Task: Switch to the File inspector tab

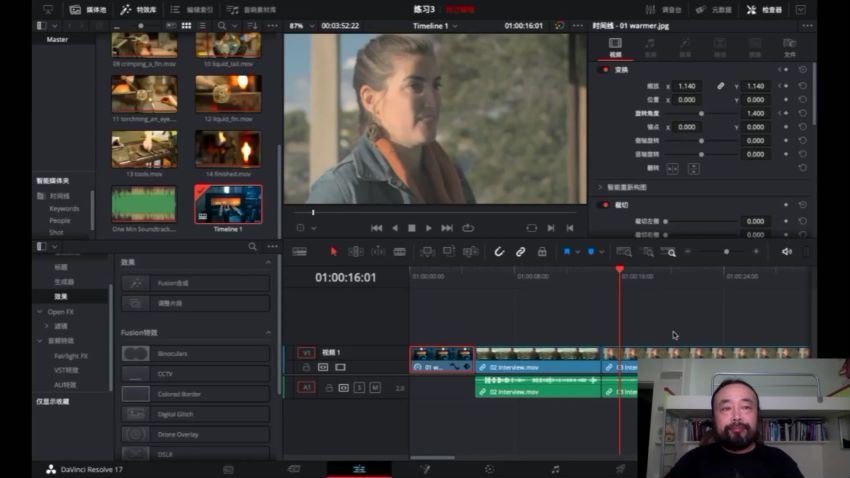Action: coord(790,47)
